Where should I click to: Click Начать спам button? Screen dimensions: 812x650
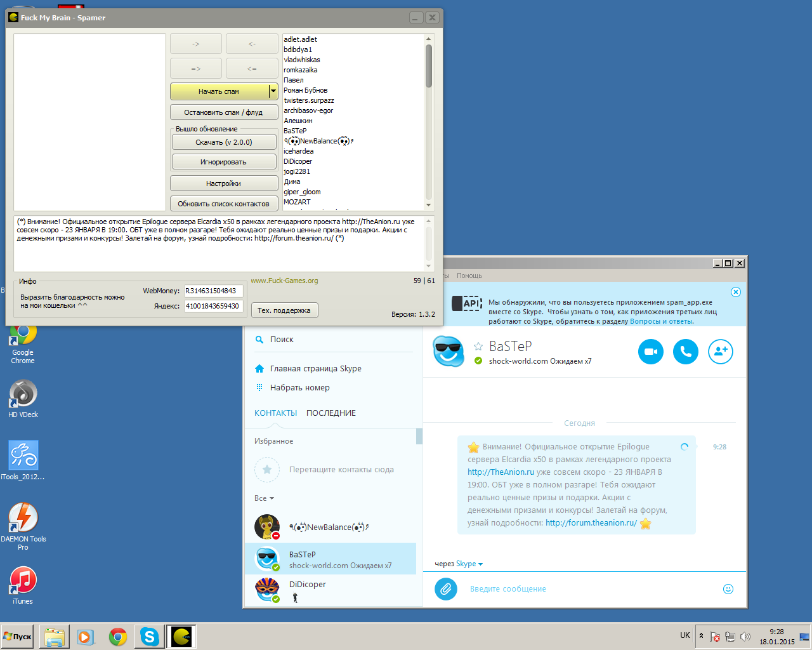(x=219, y=91)
